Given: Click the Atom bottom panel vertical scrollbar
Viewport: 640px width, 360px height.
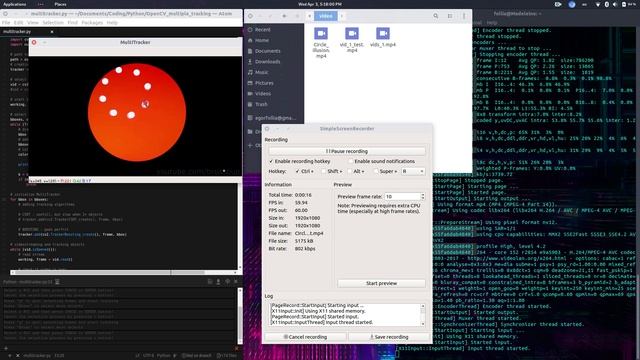Looking at the screenshot, I should (240, 315).
